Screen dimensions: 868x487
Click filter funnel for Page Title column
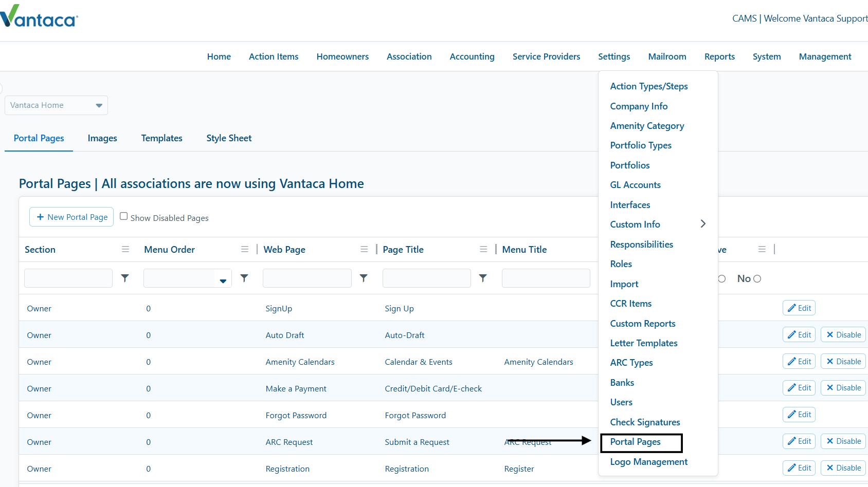483,278
